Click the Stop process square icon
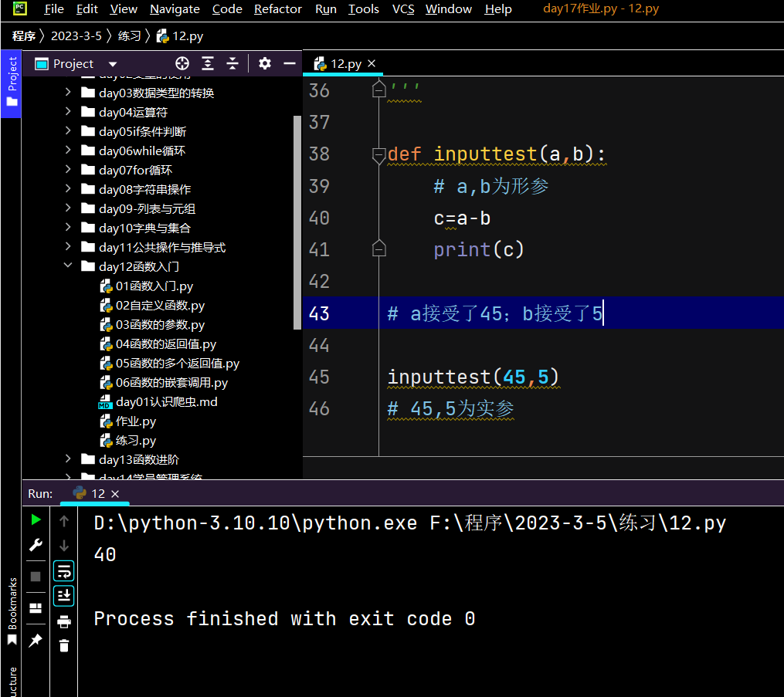This screenshot has height=697, width=784. [x=36, y=577]
